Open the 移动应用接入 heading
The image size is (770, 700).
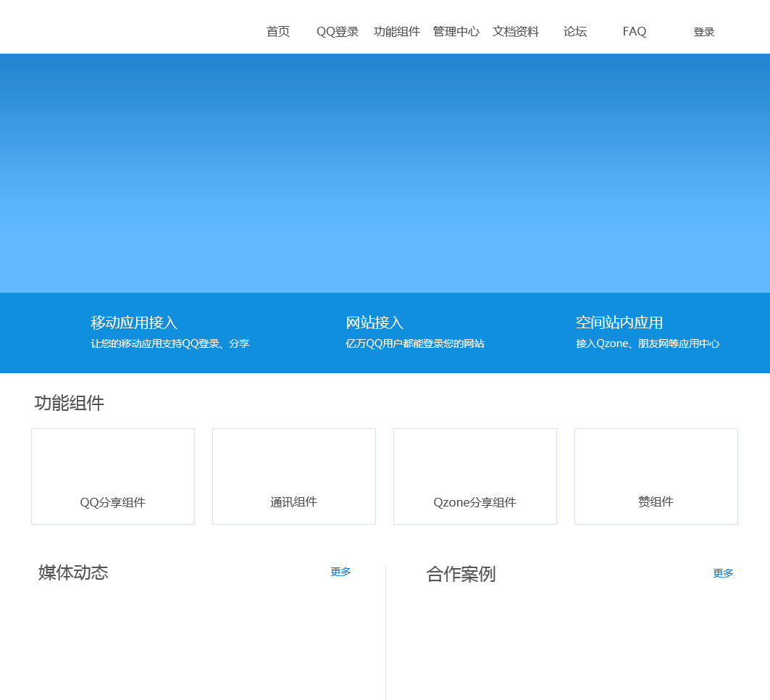pyautogui.click(x=134, y=322)
